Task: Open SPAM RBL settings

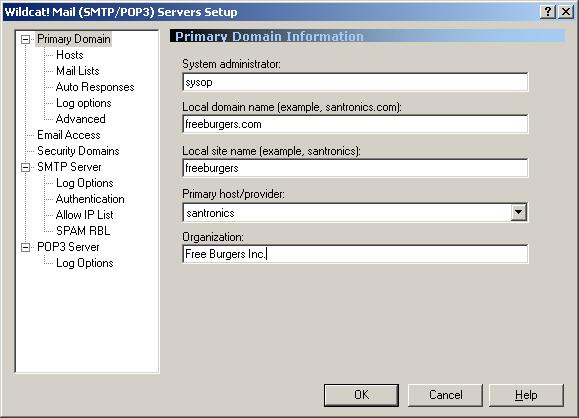Action: [x=83, y=231]
